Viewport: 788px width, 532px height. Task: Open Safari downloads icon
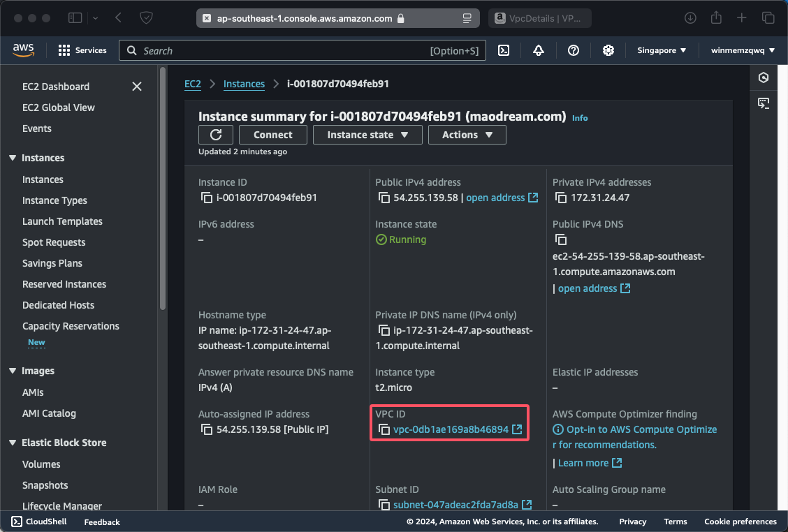pyautogui.click(x=690, y=18)
